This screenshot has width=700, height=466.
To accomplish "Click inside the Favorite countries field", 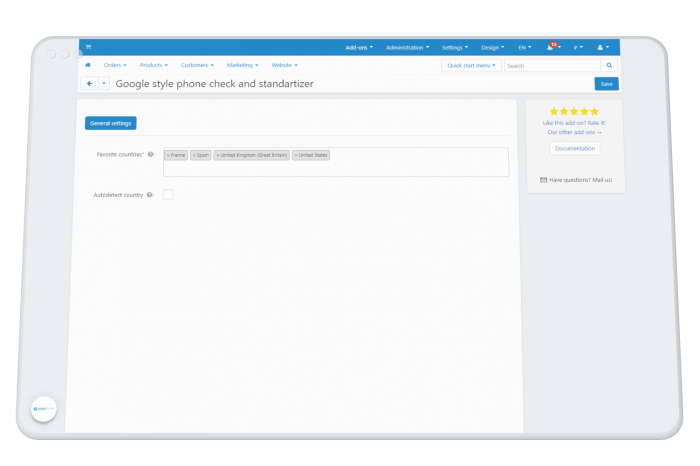I will point(336,162).
